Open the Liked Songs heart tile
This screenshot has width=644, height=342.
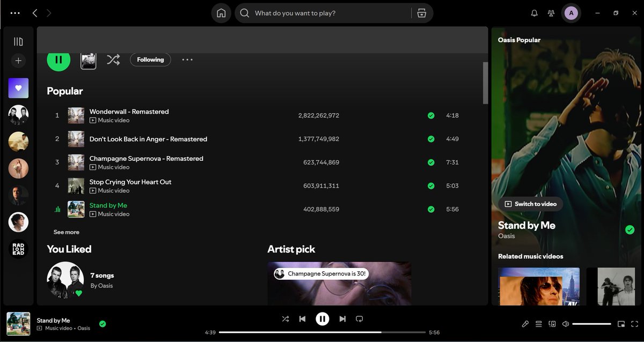click(18, 88)
